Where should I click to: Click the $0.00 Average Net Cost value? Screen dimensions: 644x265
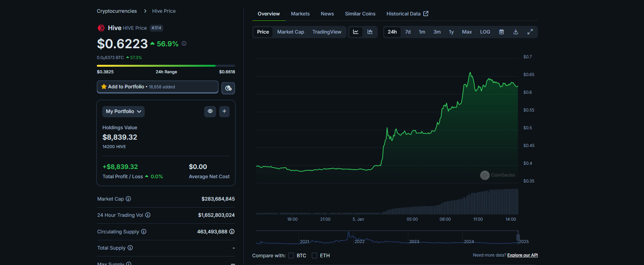click(x=198, y=167)
